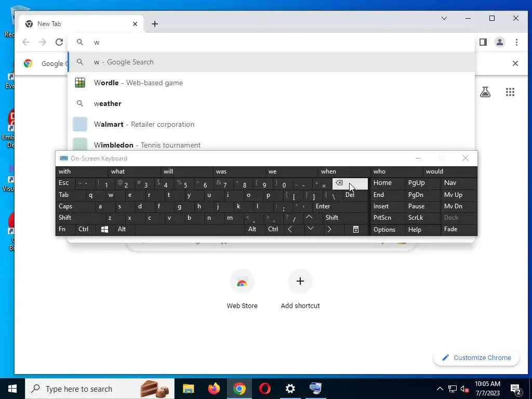Click the Web Store shortcut
Viewport: 532px width, 399px height.
point(242,289)
